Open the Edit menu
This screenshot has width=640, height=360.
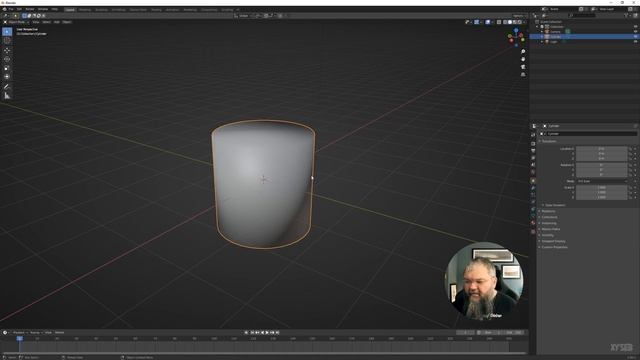coord(19,9)
